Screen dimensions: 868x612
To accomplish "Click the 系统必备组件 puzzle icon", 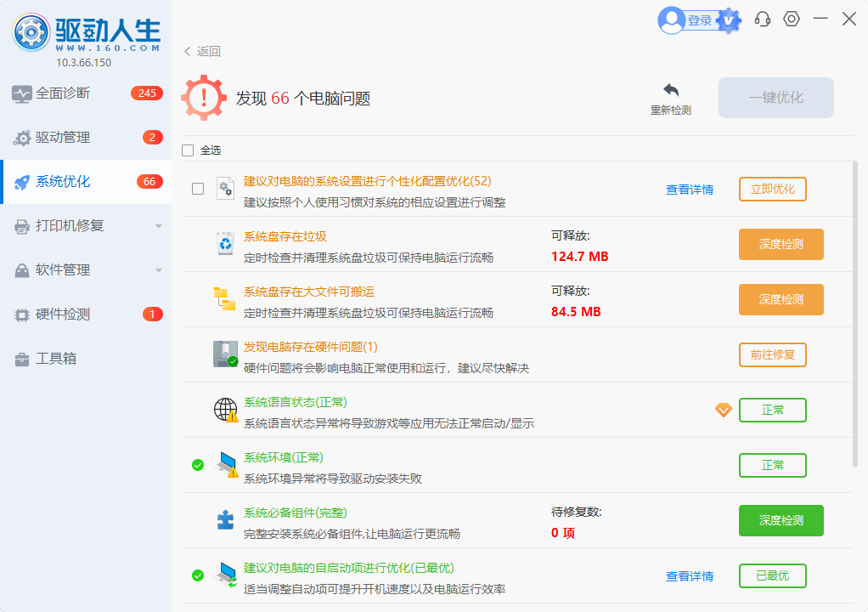I will (225, 520).
